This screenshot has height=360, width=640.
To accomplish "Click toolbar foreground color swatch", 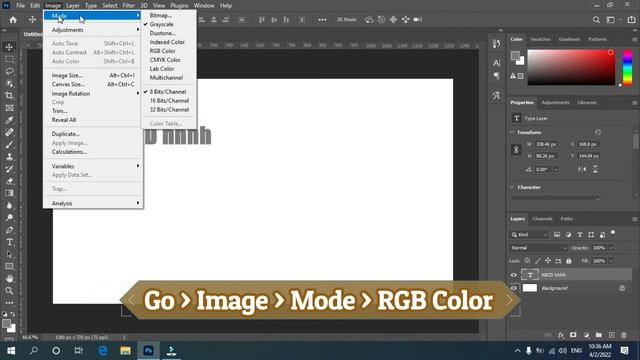I will point(6,324).
